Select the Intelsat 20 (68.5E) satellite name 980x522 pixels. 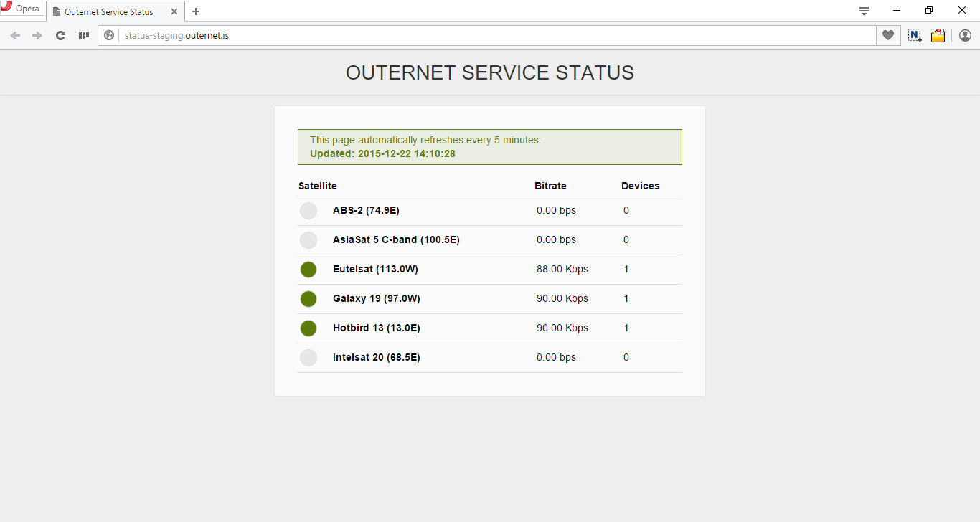[x=377, y=357]
